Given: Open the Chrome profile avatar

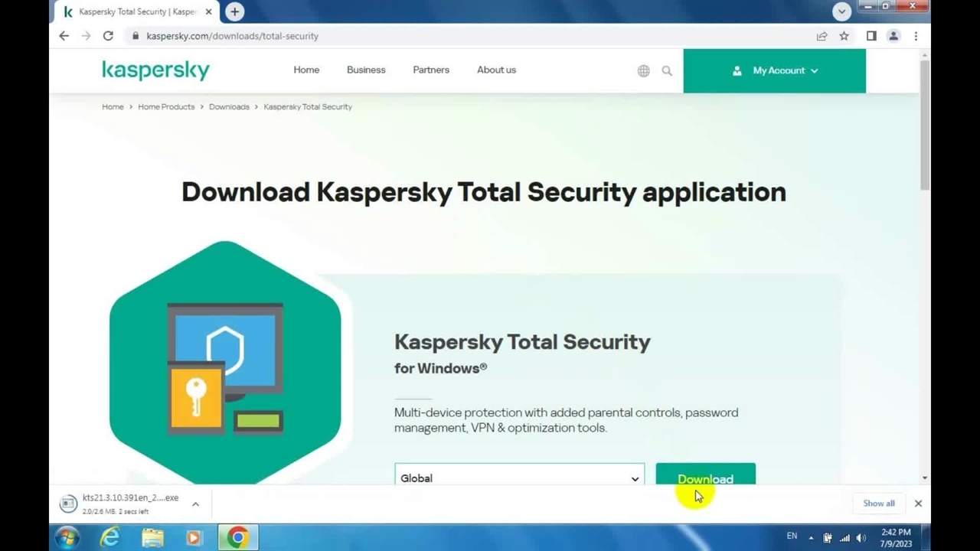Looking at the screenshot, I should click(x=893, y=36).
